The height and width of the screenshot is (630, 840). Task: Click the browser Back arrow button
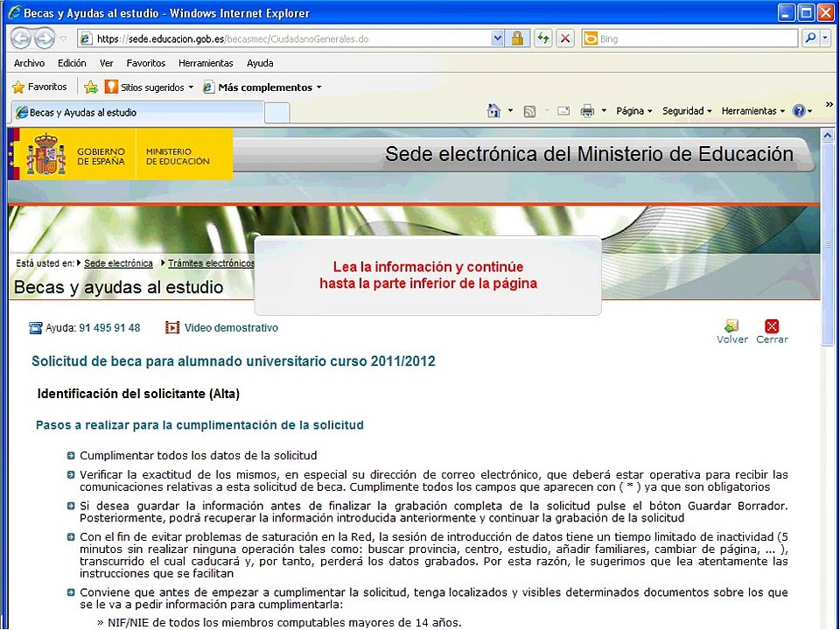pyautogui.click(x=21, y=38)
